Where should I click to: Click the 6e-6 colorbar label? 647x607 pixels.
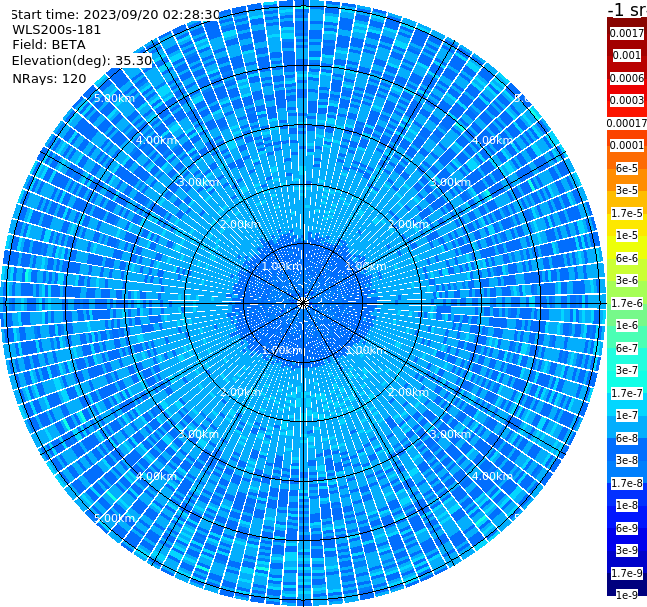tap(627, 258)
